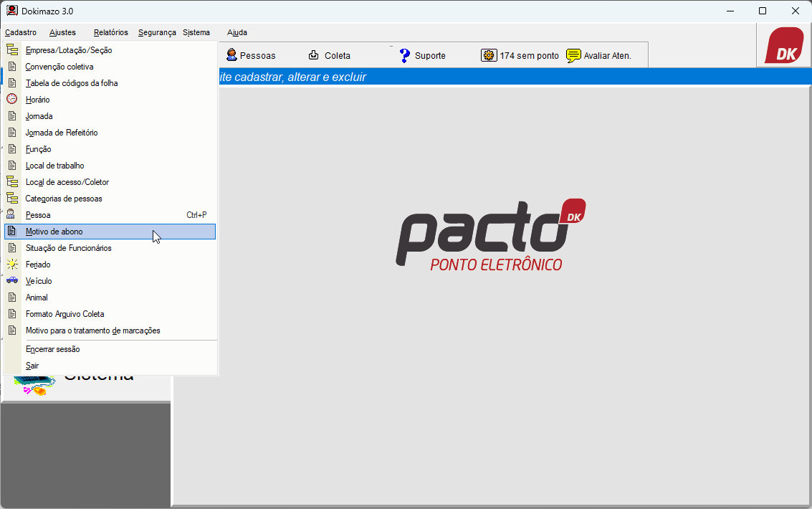Image resolution: width=812 pixels, height=509 pixels.
Task: Click the car icon beside Veículo
Action: click(11, 281)
